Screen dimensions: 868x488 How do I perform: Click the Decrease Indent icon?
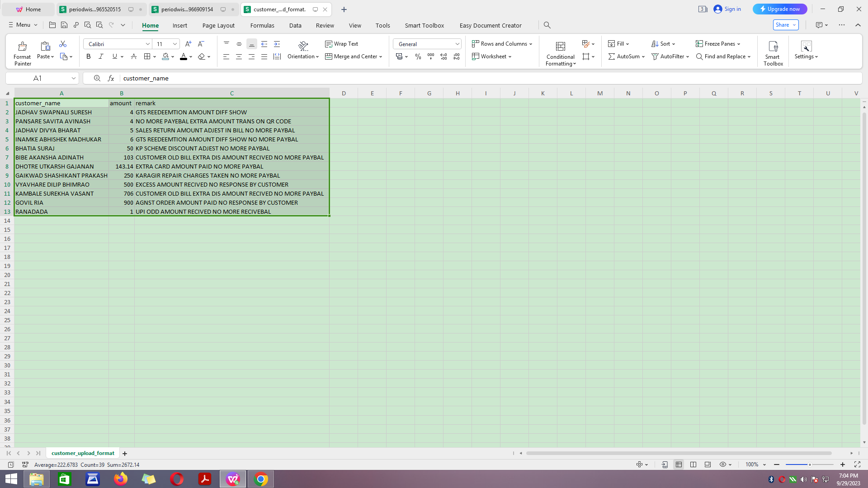click(264, 44)
